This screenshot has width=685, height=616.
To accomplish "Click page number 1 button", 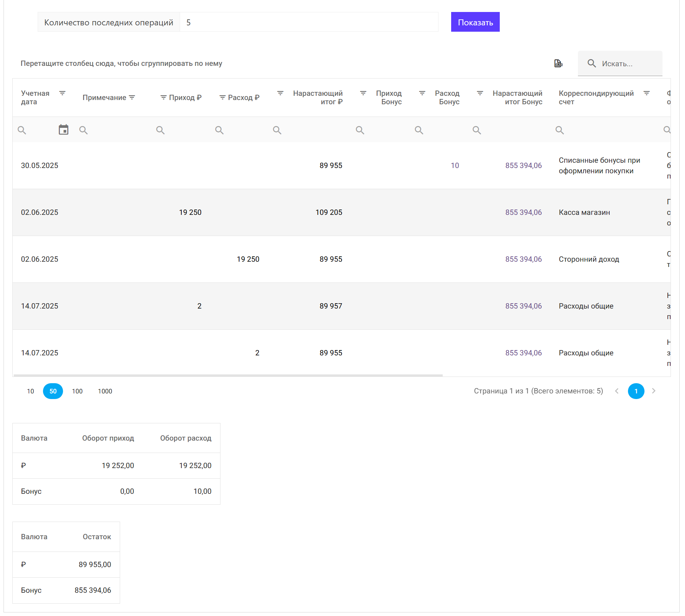I will click(x=636, y=391).
